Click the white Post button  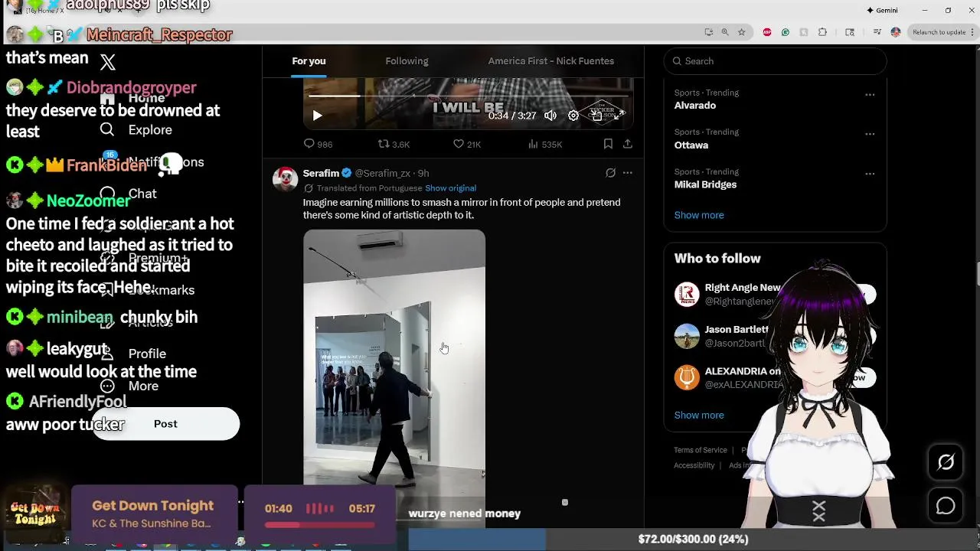click(x=165, y=424)
